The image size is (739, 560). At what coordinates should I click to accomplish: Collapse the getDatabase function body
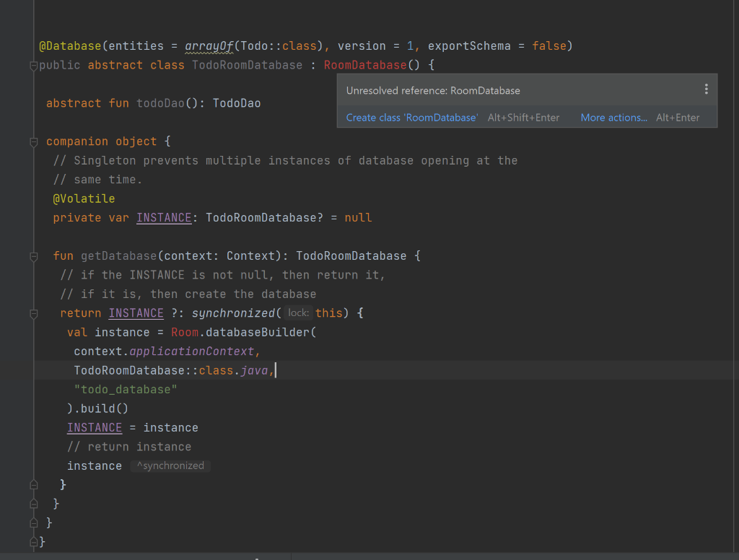[x=33, y=255]
